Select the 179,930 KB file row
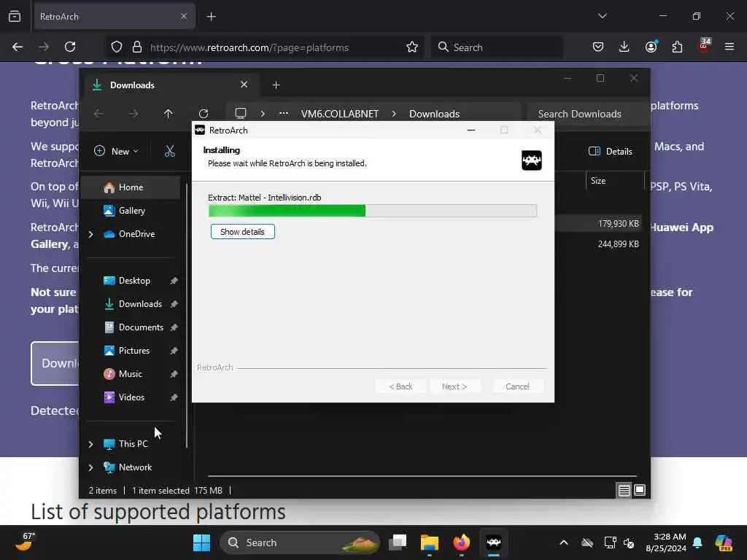The image size is (747, 560). (601, 223)
